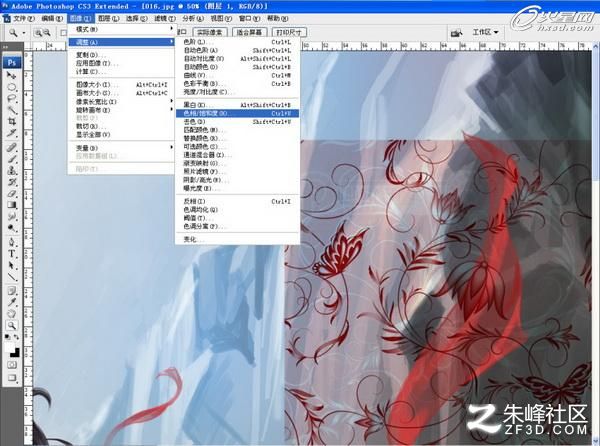Select the Notes tool
600x446 pixels.
coord(11,291)
